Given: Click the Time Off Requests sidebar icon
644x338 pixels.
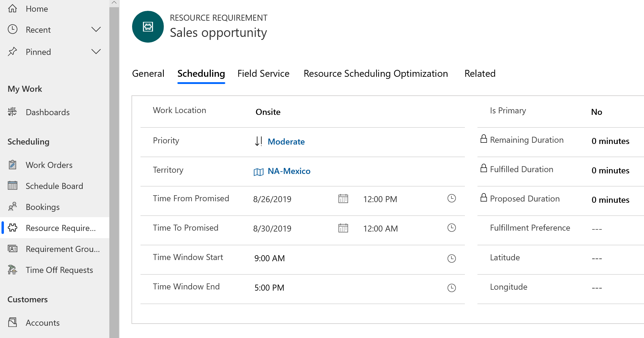Looking at the screenshot, I should (12, 270).
